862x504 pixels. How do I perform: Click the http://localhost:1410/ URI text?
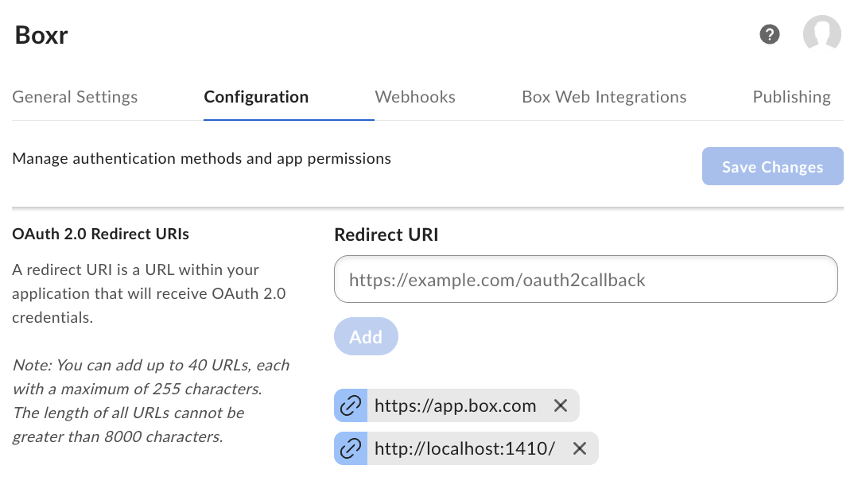click(464, 448)
